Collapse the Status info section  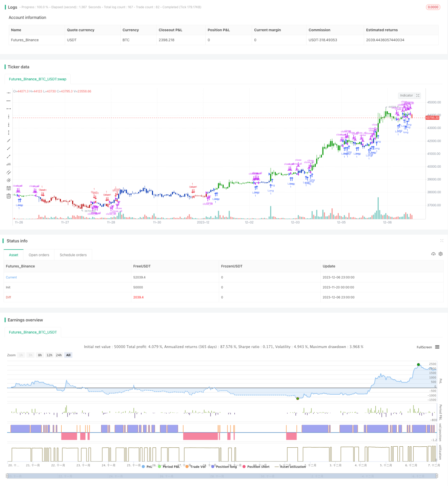click(441, 241)
